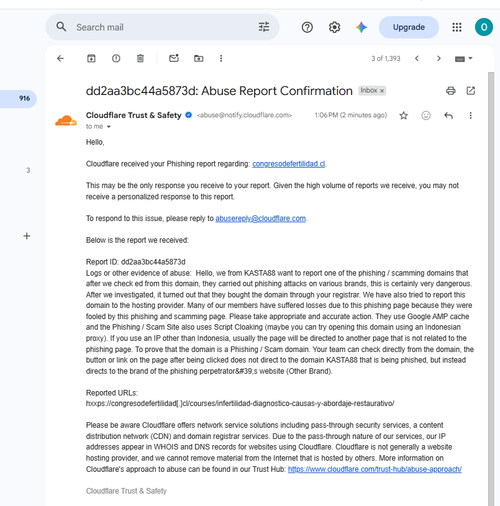This screenshot has width=500, height=506.
Task: Click the sender address abuse@notify.cloudflare.com
Action: (x=244, y=115)
